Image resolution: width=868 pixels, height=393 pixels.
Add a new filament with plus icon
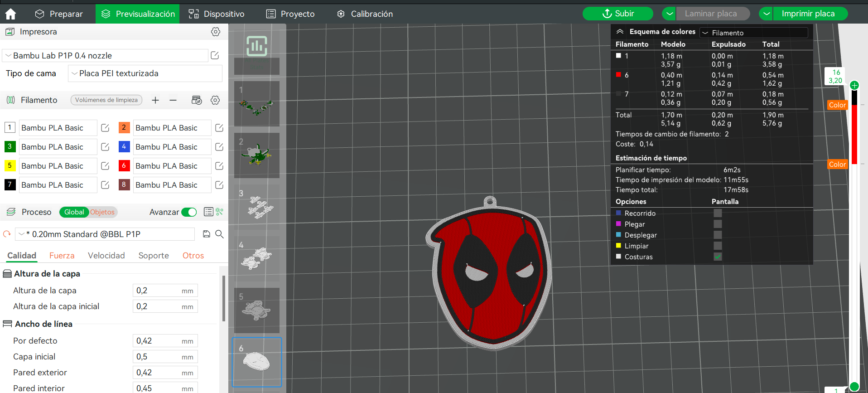(x=155, y=100)
